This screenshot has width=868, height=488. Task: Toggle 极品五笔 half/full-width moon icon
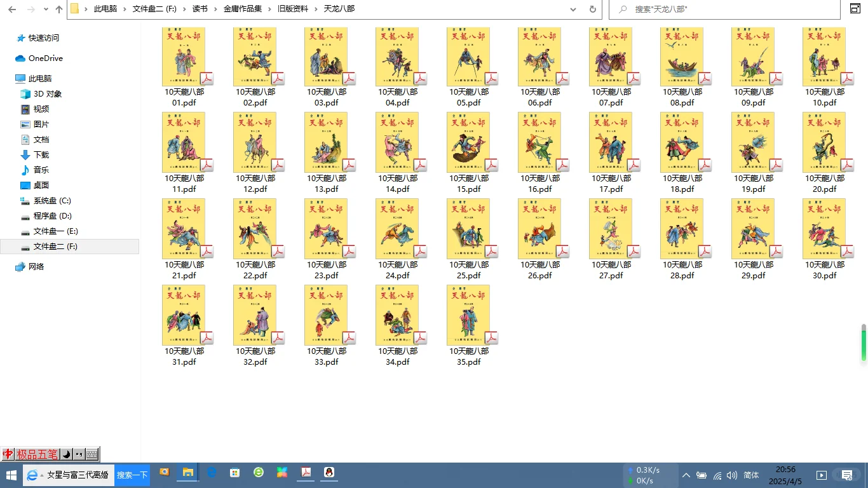click(x=67, y=454)
